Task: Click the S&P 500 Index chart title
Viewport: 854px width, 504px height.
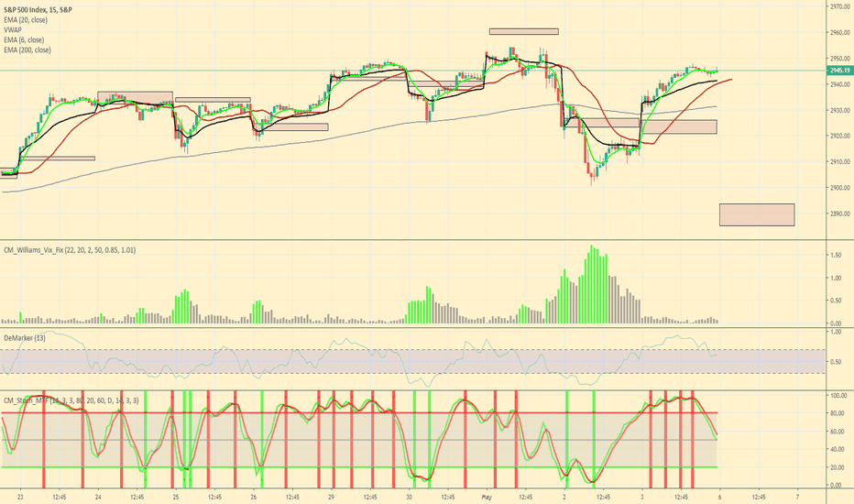Action: [x=38, y=10]
